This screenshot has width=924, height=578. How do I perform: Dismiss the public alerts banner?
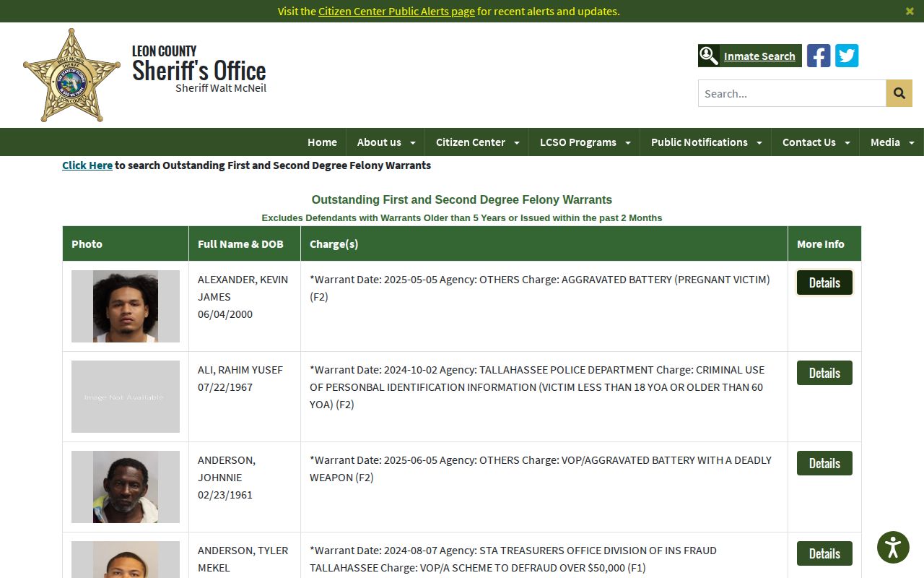pos(910,11)
